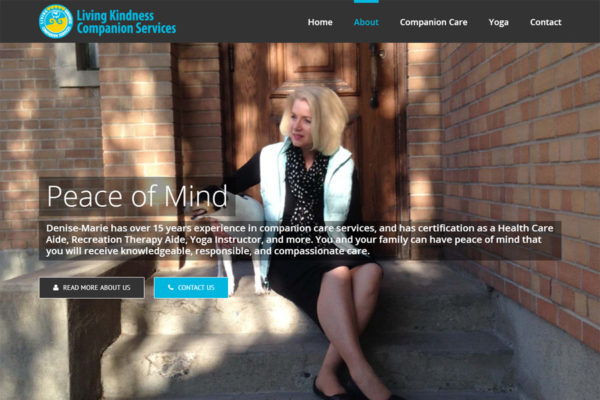The height and width of the screenshot is (400, 600).
Task: Click the blue active indicator above About
Action: pos(366,2)
